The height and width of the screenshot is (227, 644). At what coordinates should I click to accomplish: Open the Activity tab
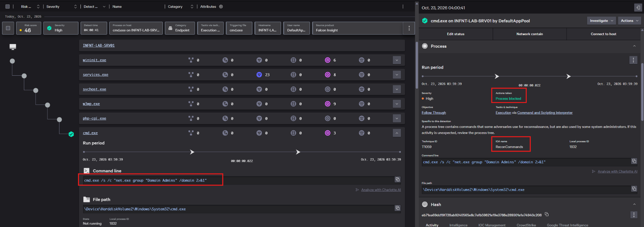[432, 225]
